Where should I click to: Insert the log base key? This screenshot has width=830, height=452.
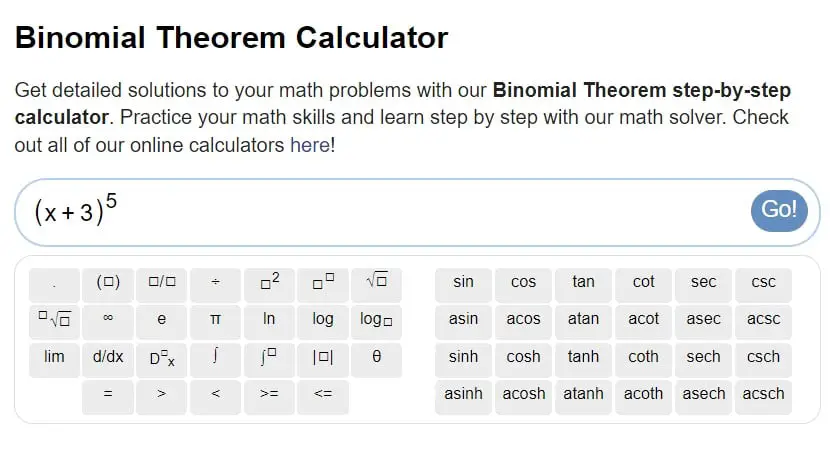pos(376,319)
